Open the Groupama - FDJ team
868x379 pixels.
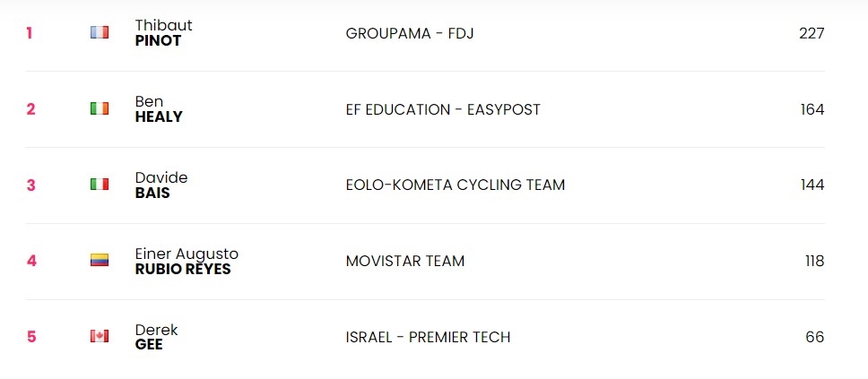(410, 33)
